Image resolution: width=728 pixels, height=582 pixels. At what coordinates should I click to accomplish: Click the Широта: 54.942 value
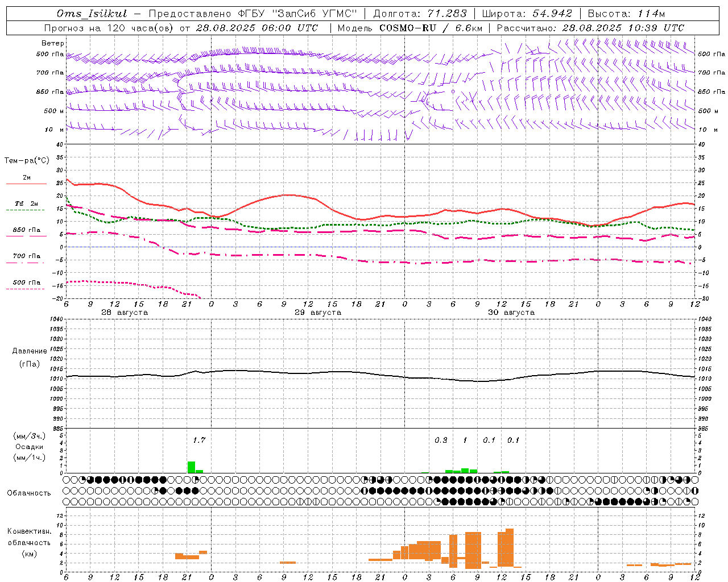pyautogui.click(x=527, y=14)
